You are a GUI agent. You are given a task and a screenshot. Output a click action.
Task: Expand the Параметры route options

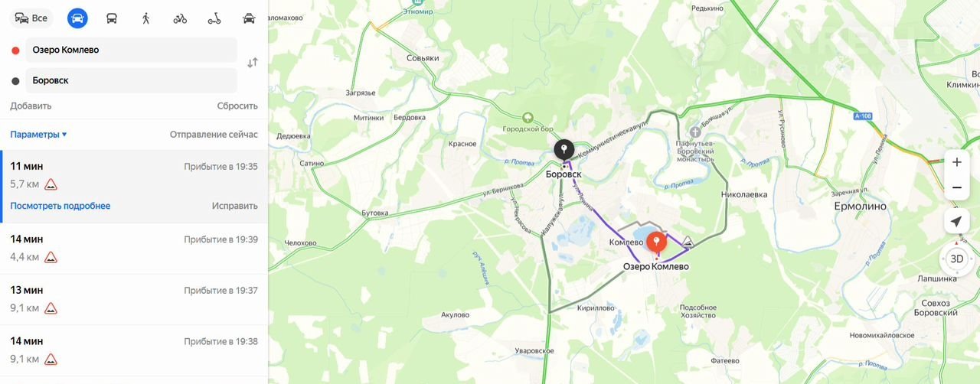tap(38, 135)
